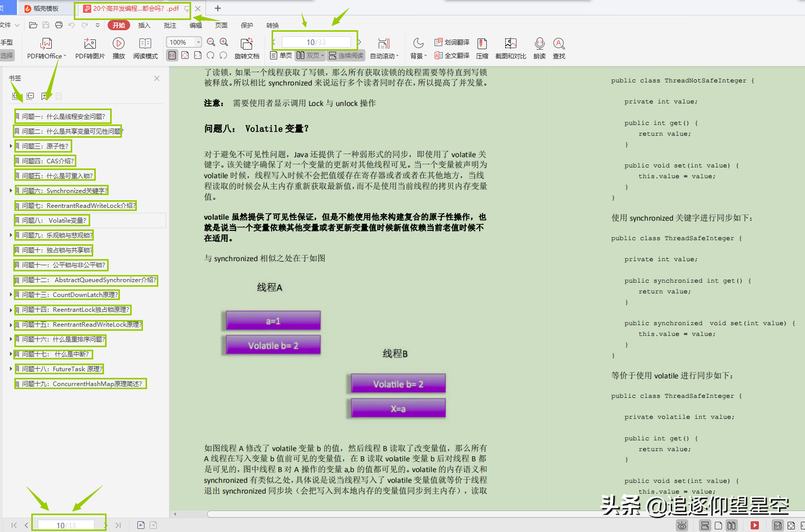
Task: Open the 转换 ribbon tab
Action: pyautogui.click(x=273, y=25)
